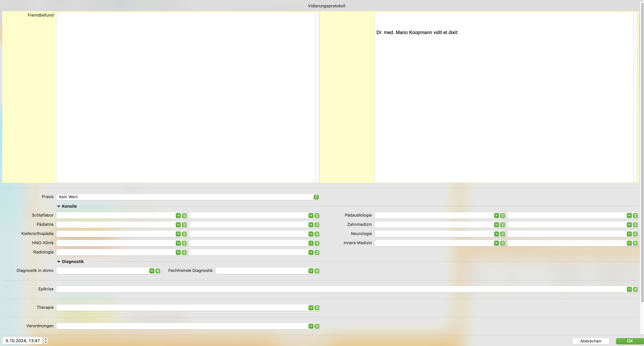
Task: Focus the Verordnungen input field
Action: pos(182,326)
